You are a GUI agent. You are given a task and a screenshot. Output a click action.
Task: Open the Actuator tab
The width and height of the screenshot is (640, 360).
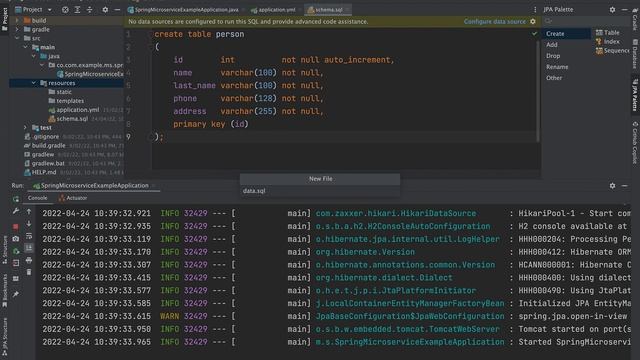pos(73,198)
